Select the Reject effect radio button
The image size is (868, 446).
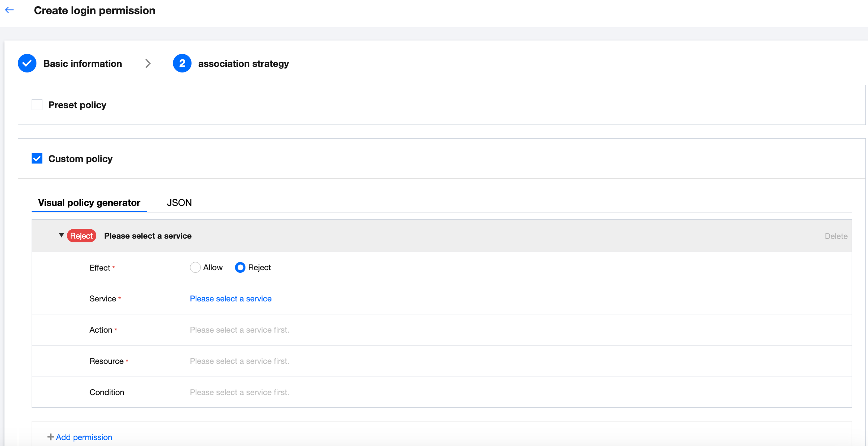240,267
